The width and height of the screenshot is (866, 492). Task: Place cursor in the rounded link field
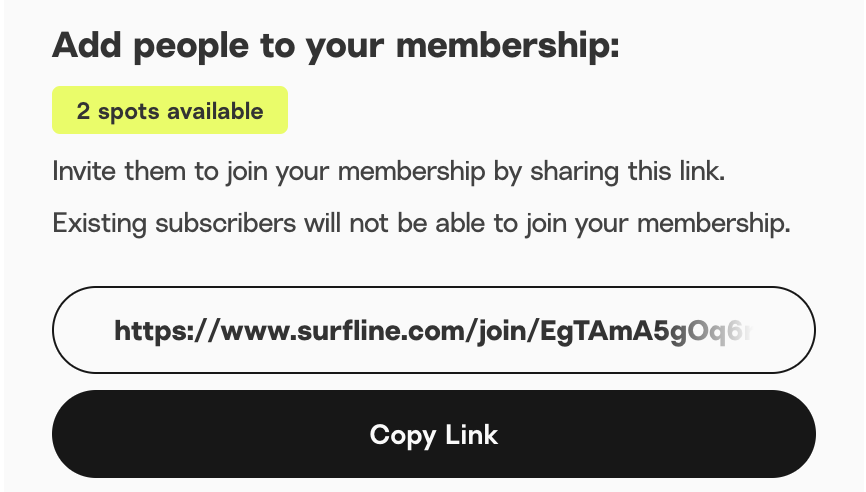point(434,330)
